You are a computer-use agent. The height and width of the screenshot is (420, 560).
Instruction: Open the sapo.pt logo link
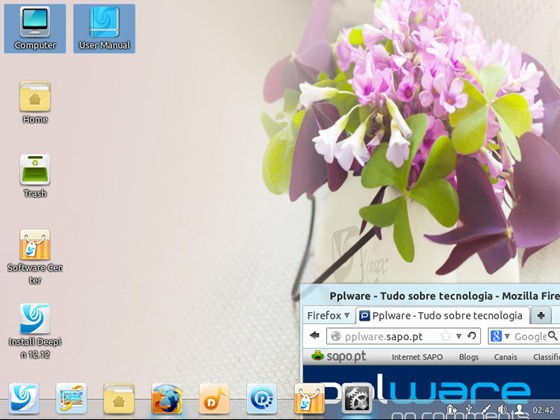pos(339,356)
